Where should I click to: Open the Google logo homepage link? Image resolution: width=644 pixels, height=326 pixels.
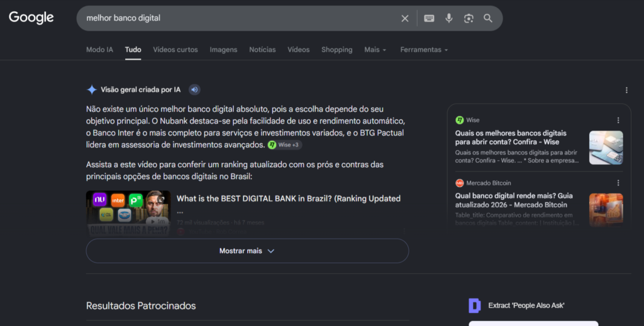tap(31, 17)
